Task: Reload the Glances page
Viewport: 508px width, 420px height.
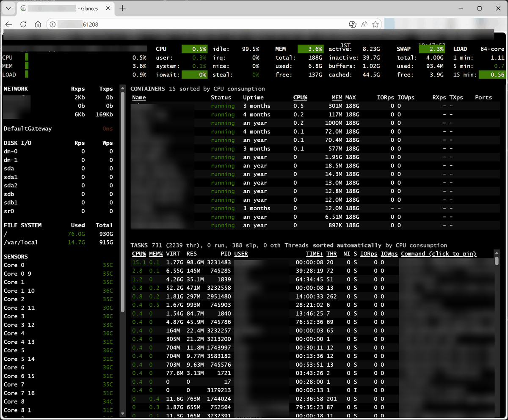Action: 23,25
